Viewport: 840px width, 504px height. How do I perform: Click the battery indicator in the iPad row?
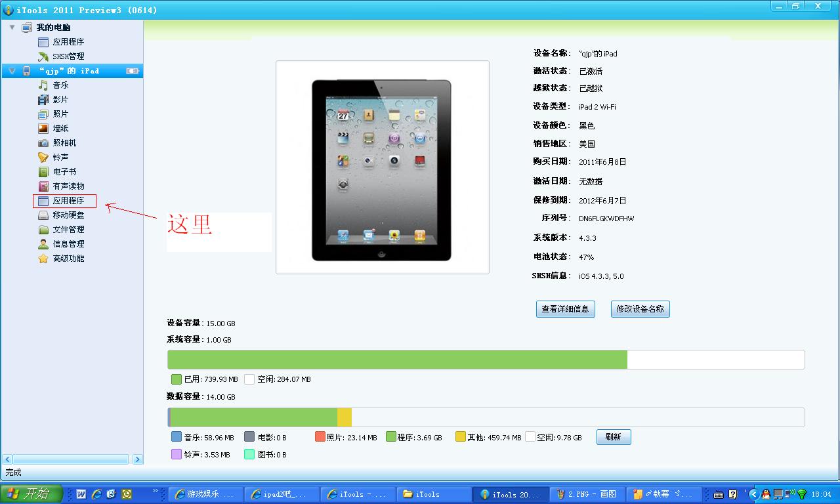tap(133, 71)
